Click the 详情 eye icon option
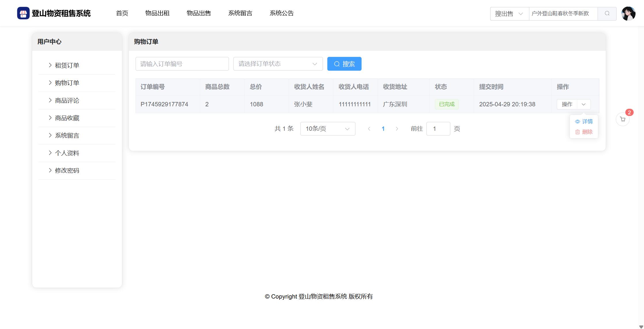 pos(584,122)
